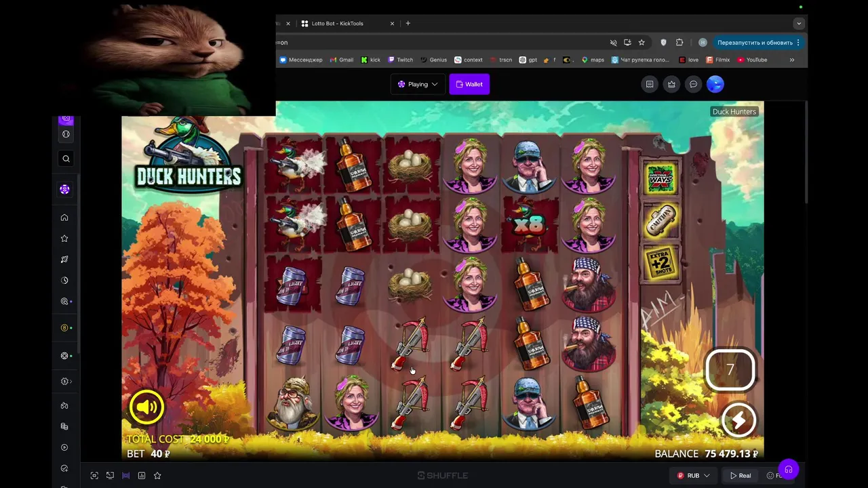Select Real play mode button

click(741, 476)
